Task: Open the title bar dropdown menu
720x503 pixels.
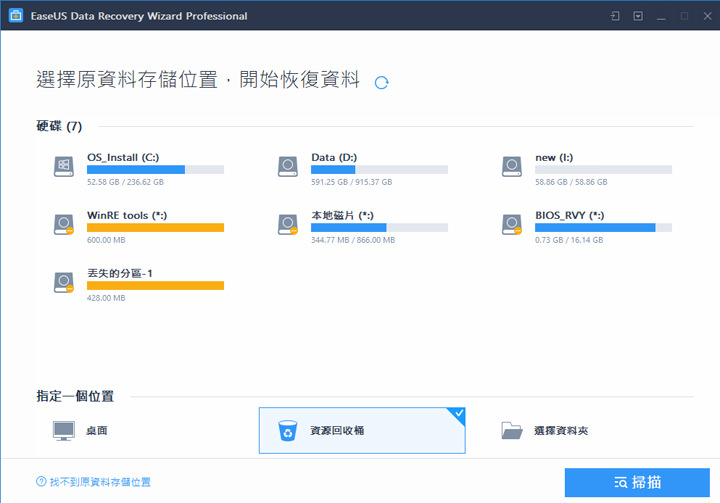Action: click(x=637, y=16)
